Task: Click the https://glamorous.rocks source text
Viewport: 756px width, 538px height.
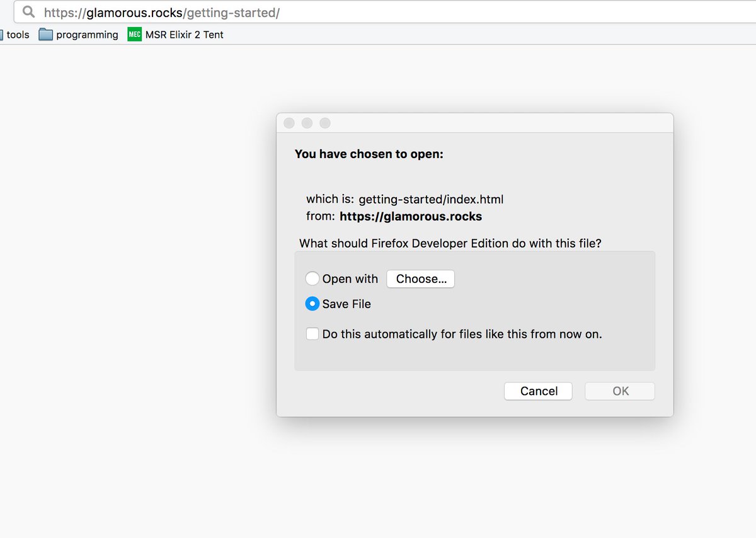Action: [x=411, y=217]
